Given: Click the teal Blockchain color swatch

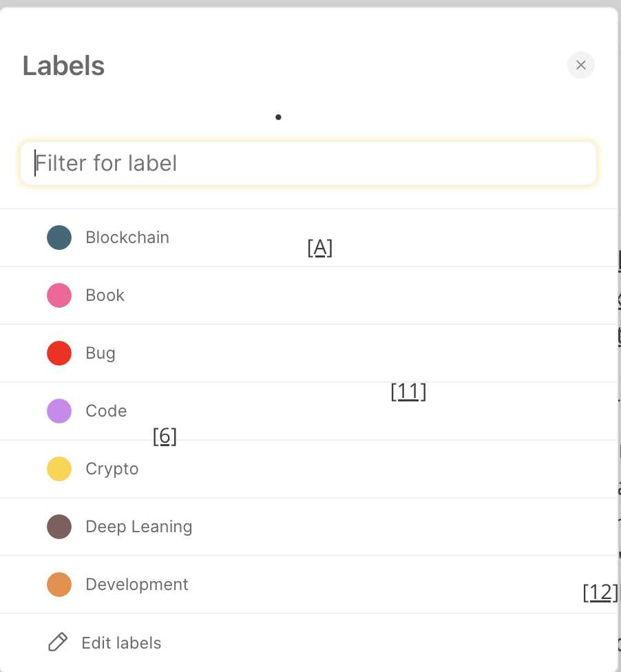Looking at the screenshot, I should coord(59,237).
